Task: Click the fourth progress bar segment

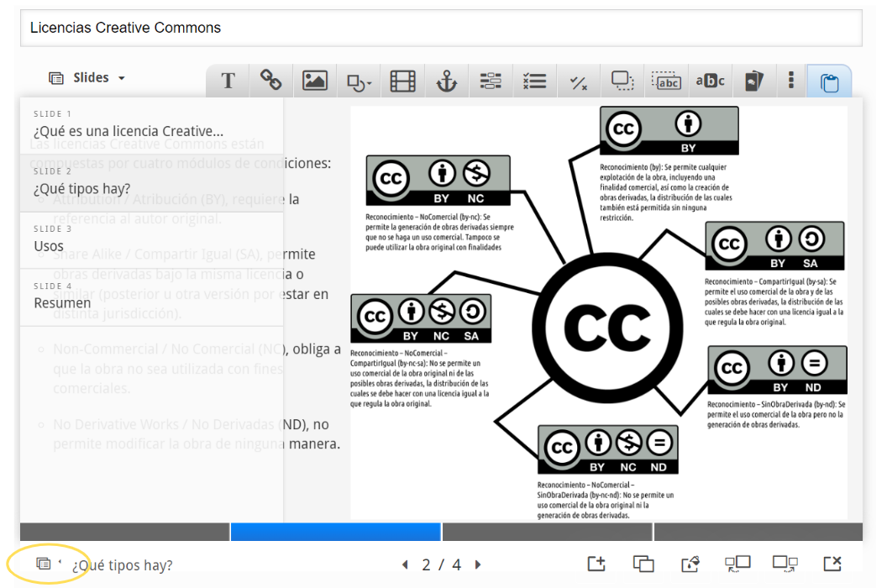Action: (x=758, y=532)
